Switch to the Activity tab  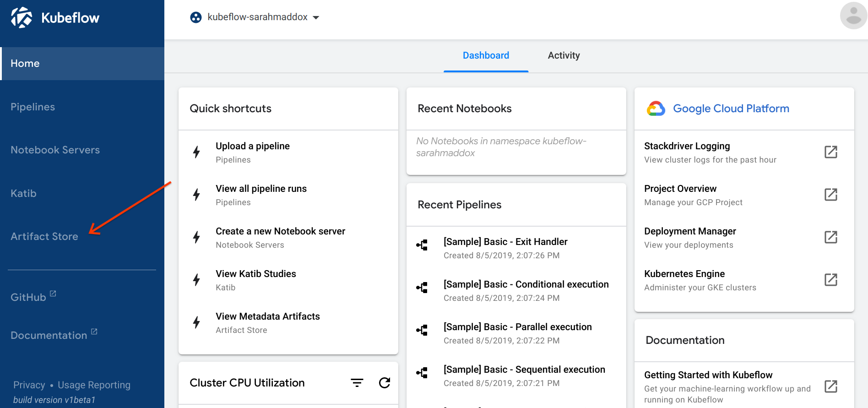564,55
